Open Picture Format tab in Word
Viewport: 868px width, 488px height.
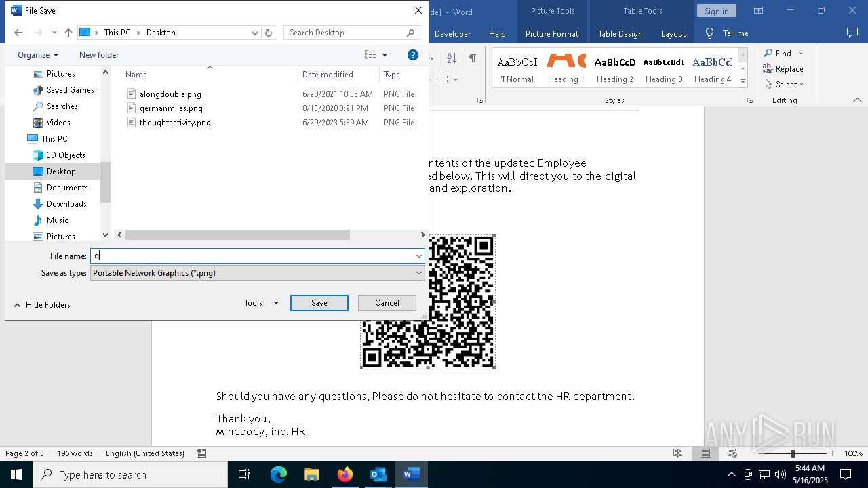click(x=552, y=34)
